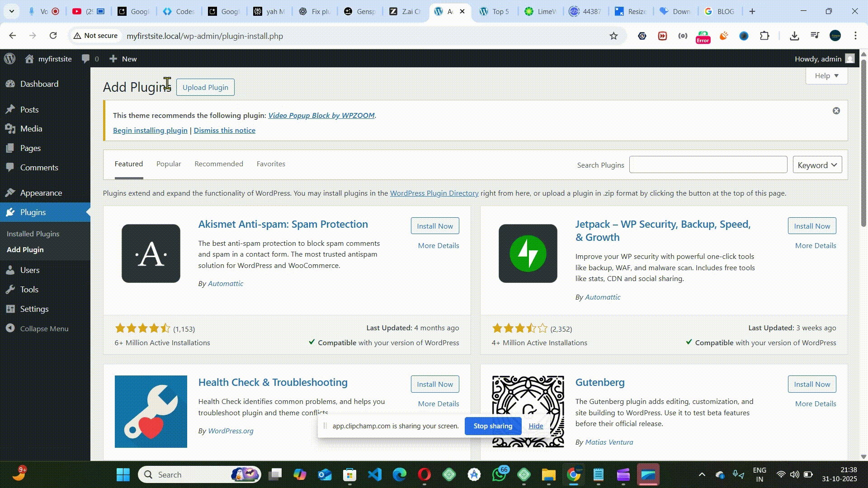Click the Media library sidebar icon
The height and width of the screenshot is (488, 868).
point(10,129)
